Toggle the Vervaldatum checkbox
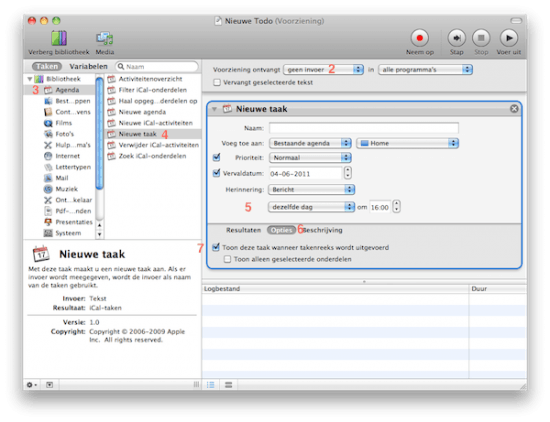The height and width of the screenshot is (422, 550). point(216,173)
